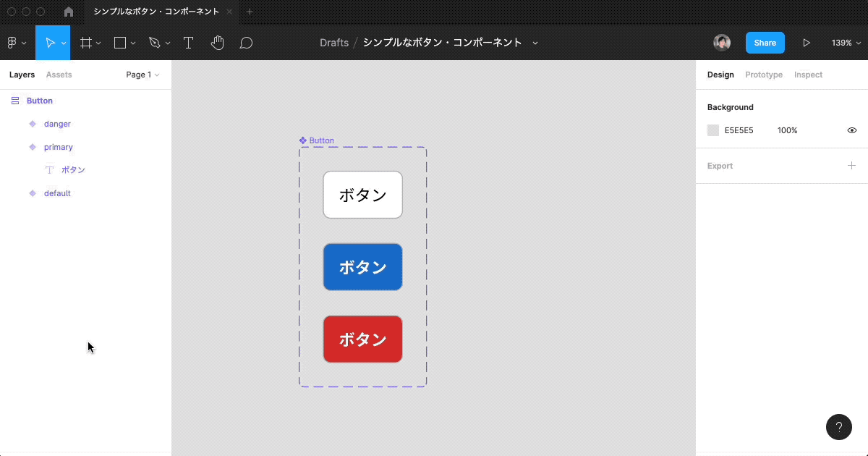This screenshot has width=868, height=456.
Task: Open the 139% zoom dropdown
Action: (x=845, y=43)
